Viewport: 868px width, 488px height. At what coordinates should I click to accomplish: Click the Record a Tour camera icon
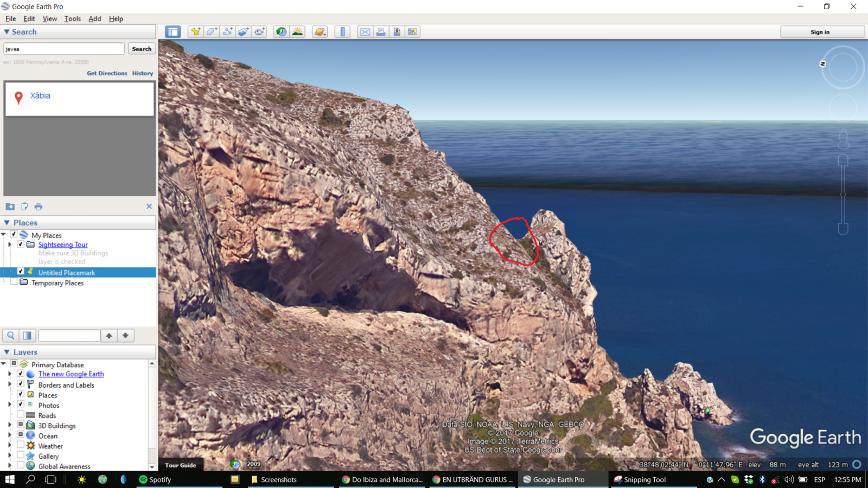259,32
